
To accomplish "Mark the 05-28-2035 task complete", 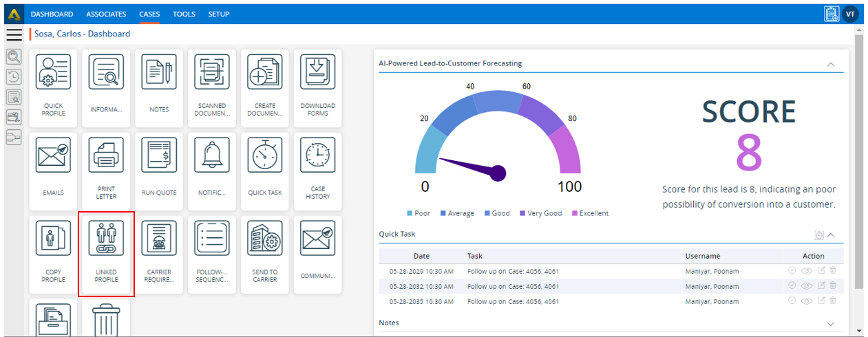I will [792, 301].
